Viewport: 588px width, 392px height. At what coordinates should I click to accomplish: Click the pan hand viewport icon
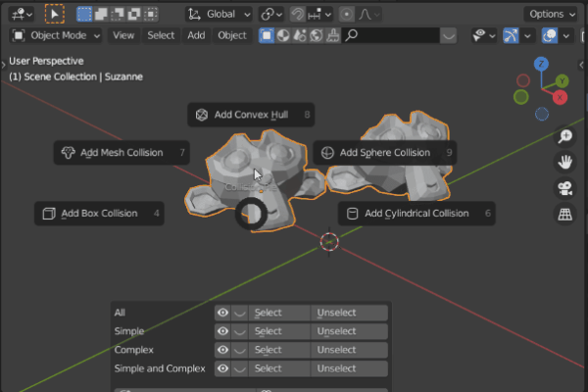coord(564,162)
